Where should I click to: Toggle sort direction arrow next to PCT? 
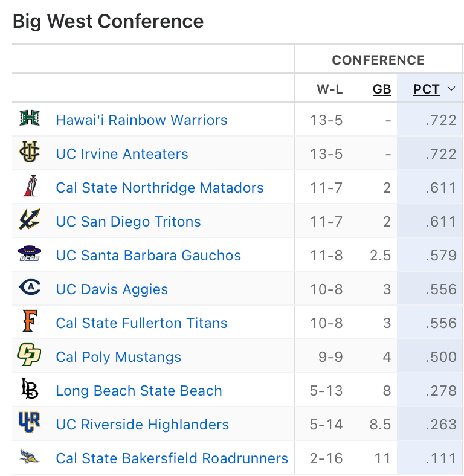click(x=451, y=89)
